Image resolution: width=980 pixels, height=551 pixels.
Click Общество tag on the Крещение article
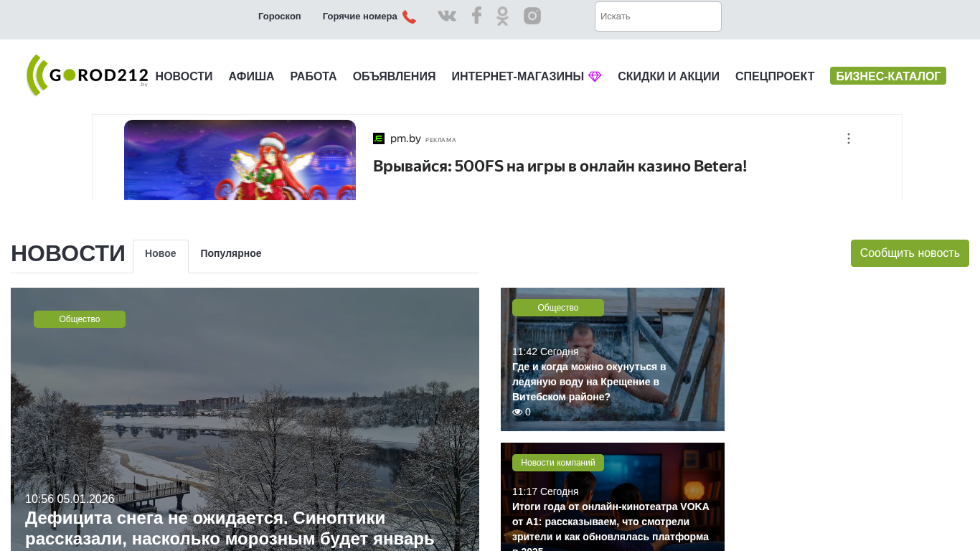(558, 308)
